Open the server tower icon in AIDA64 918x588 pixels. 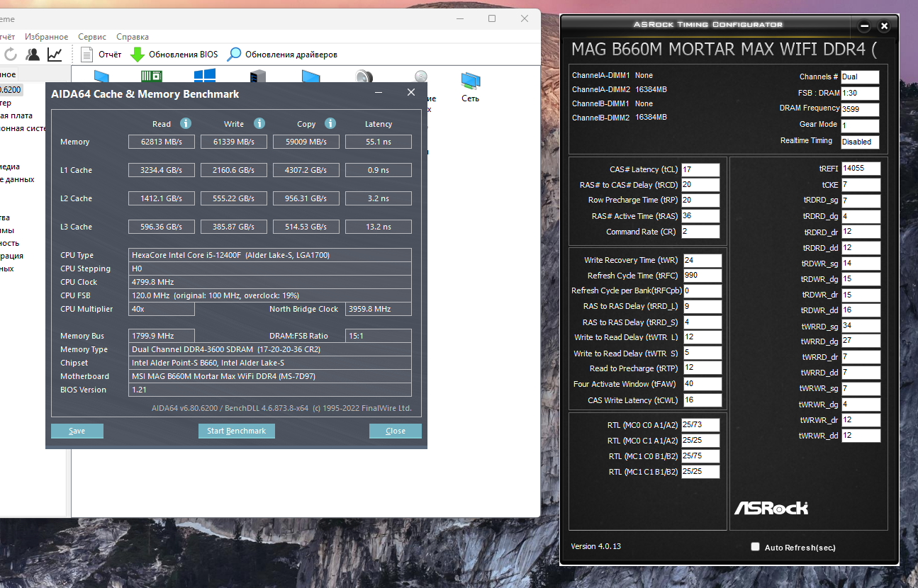258,76
